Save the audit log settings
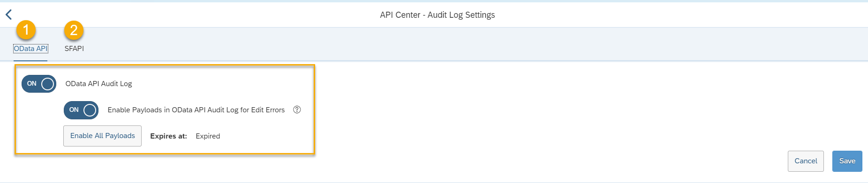The image size is (868, 183). [847, 161]
